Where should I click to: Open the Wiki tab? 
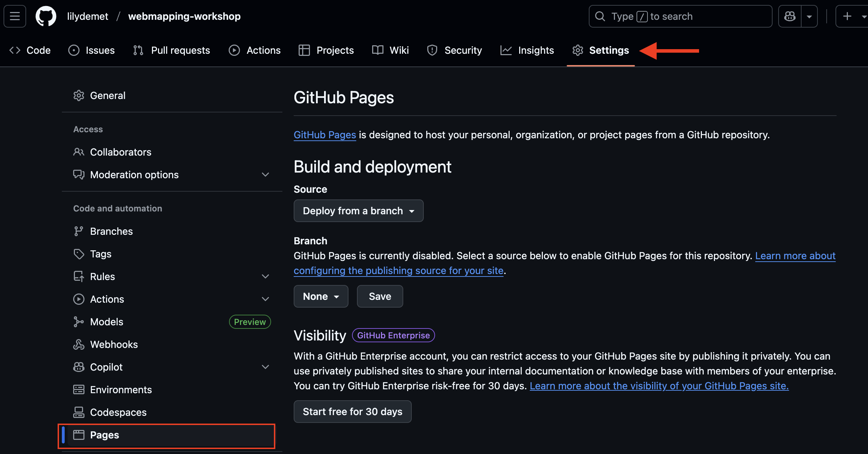(390, 50)
